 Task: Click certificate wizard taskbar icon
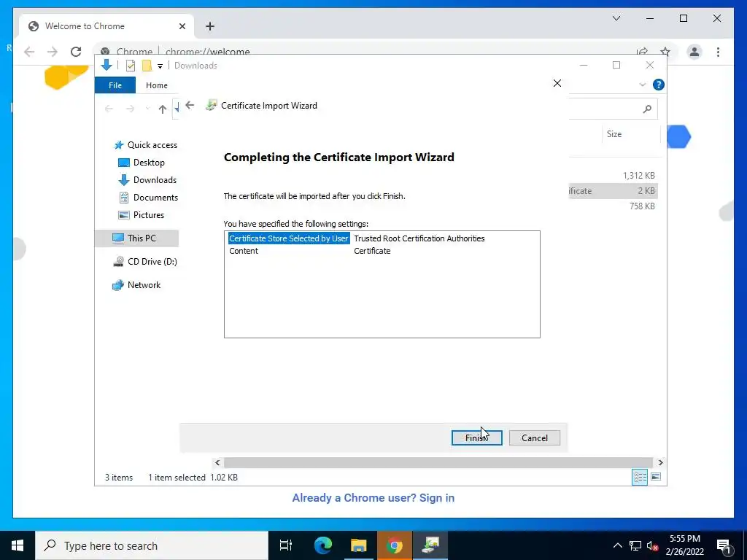(x=430, y=545)
